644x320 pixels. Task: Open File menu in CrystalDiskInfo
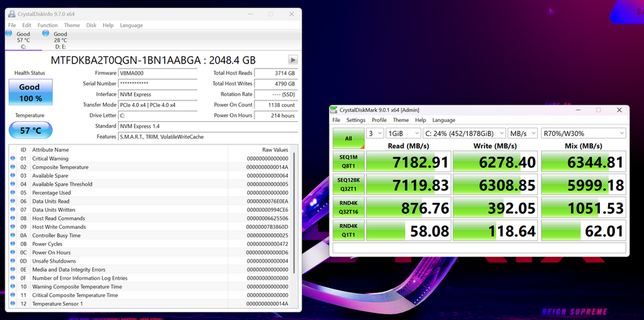(12, 25)
